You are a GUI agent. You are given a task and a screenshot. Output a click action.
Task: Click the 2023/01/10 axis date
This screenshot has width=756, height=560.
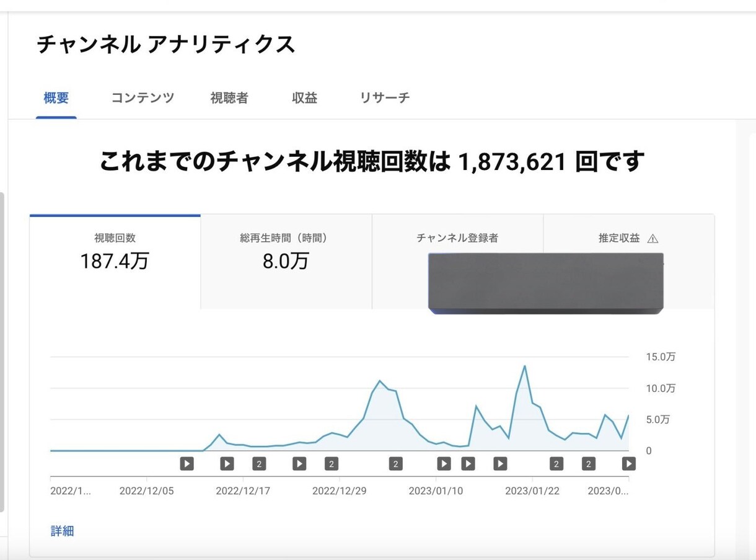tap(436, 491)
